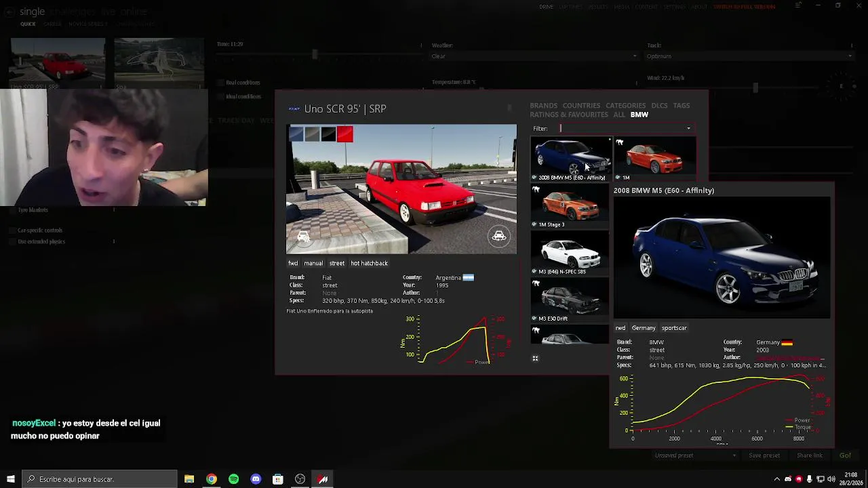Screen dimensions: 868x488
Task: Select the M3 E30 Drift car
Action: pos(570,300)
